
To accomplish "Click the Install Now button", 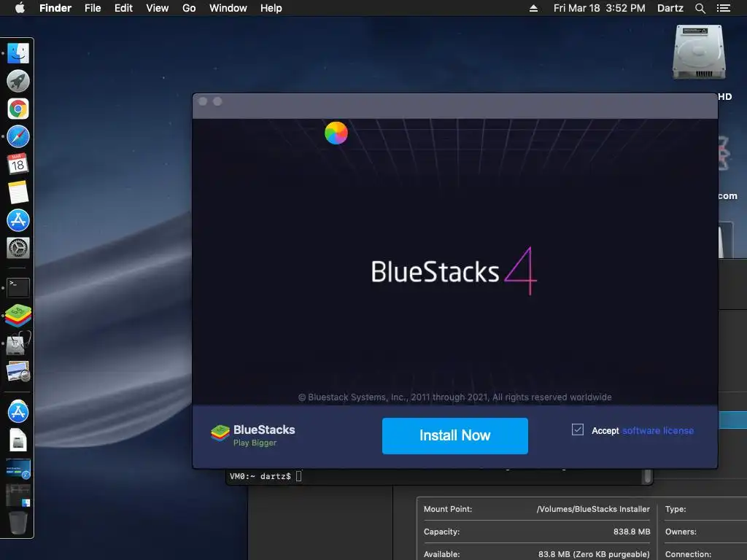I will coord(454,436).
